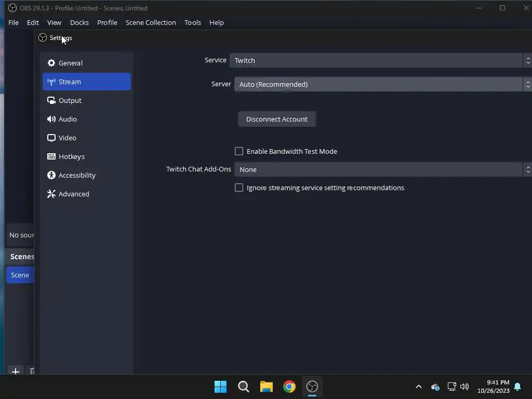
Task: Open the Help menu
Action: 217,22
